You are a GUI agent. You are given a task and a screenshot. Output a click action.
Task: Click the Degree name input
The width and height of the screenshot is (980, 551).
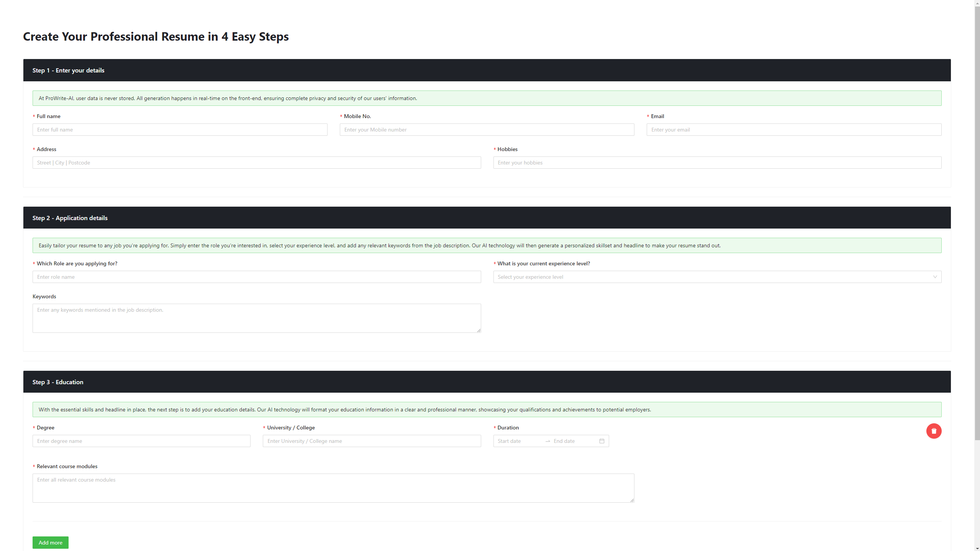pyautogui.click(x=141, y=441)
